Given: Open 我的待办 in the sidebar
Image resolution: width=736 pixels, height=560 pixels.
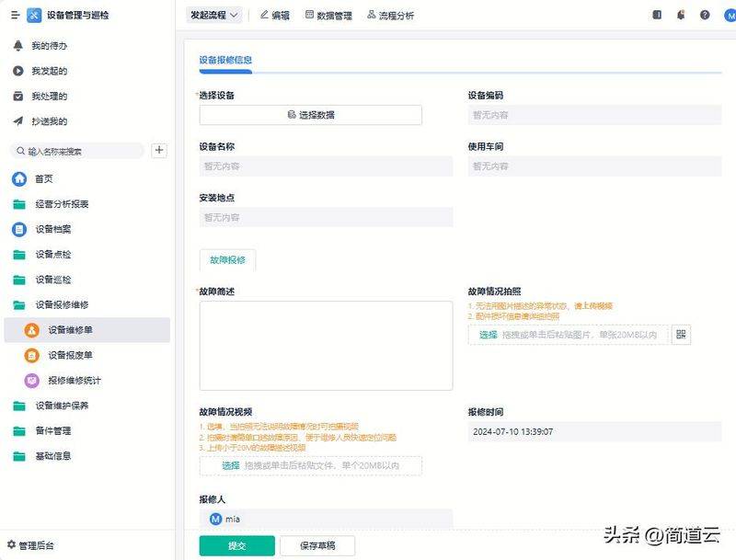Looking at the screenshot, I should (49, 46).
